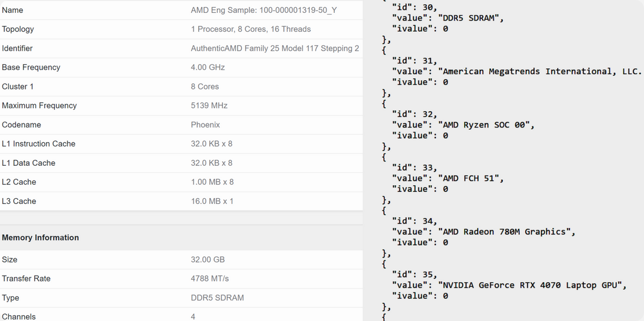This screenshot has width=644, height=321.
Task: Click the Maximum Frequency 5139 MHz value
Action: click(209, 105)
